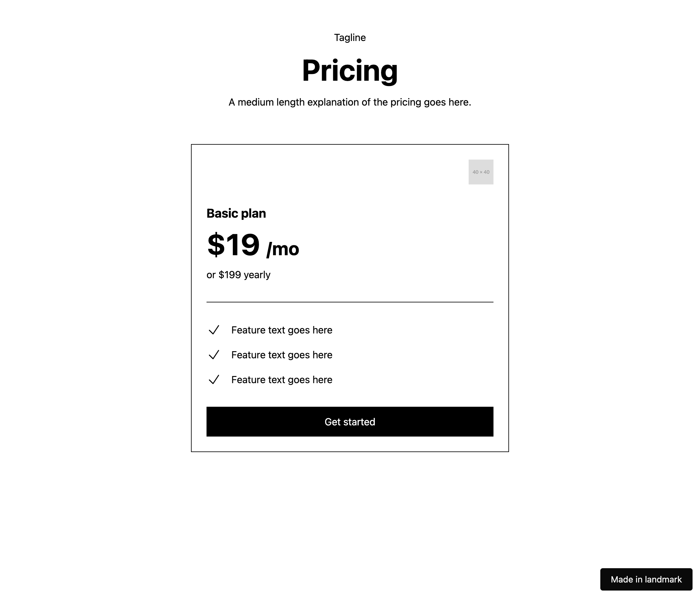Click the horizontal divider line in the card
The height and width of the screenshot is (598, 700).
point(350,302)
